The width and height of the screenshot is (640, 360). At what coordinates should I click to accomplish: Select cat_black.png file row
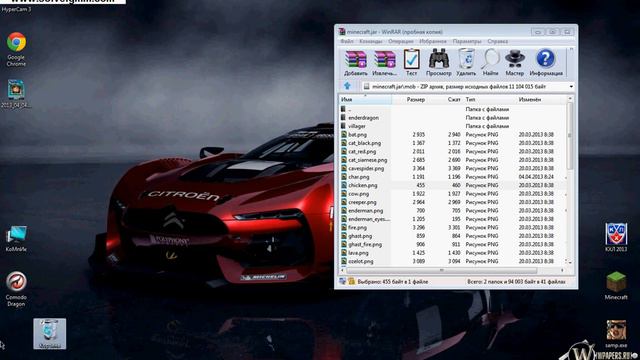click(453, 143)
